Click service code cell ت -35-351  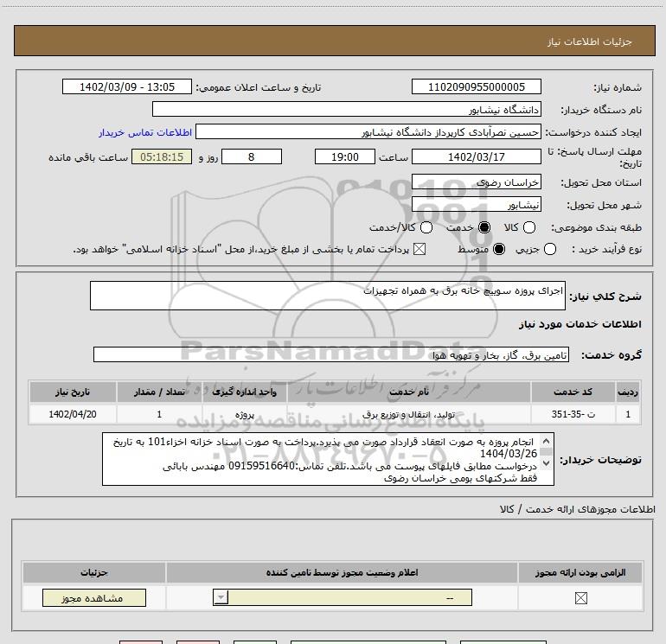coord(573,414)
